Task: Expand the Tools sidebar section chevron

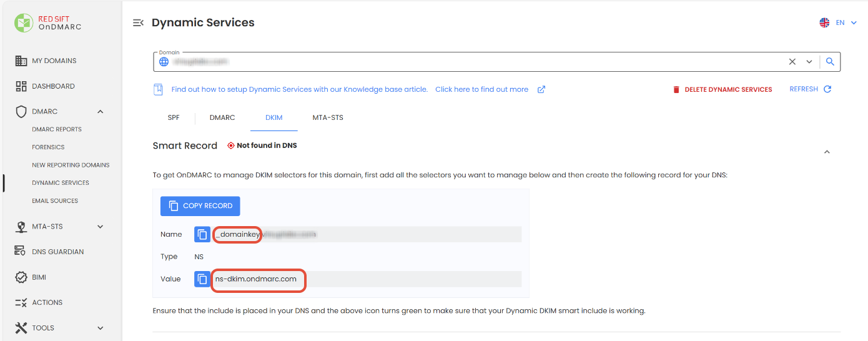Action: (x=100, y=328)
